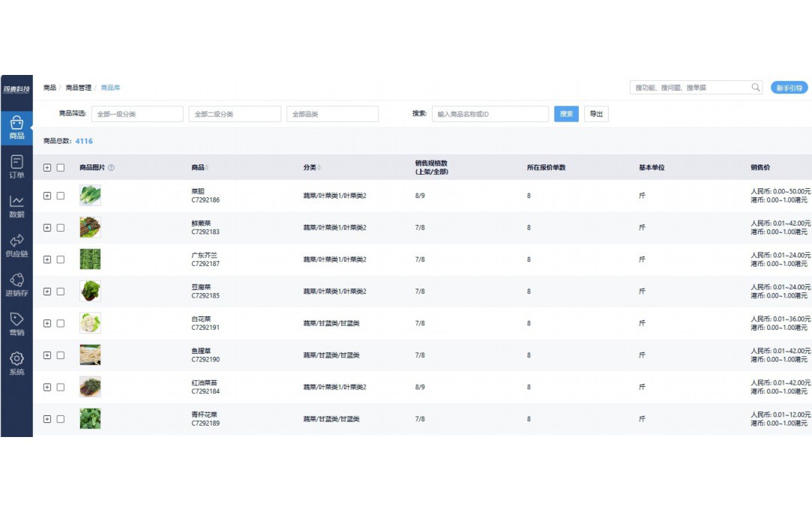Screen dimensions: 812x512
Task: Click the magnifier icon in the top search bar
Action: point(756,87)
